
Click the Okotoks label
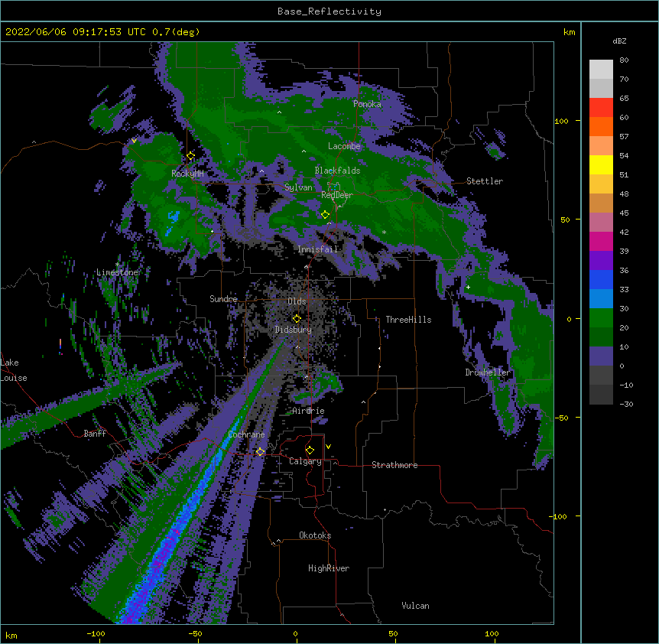(315, 535)
